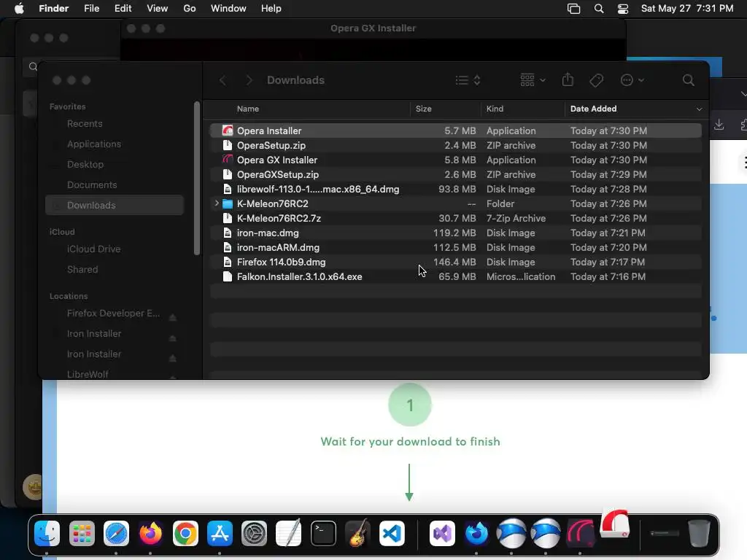Open the File menu
This screenshot has height=560, width=747.
pos(91,9)
